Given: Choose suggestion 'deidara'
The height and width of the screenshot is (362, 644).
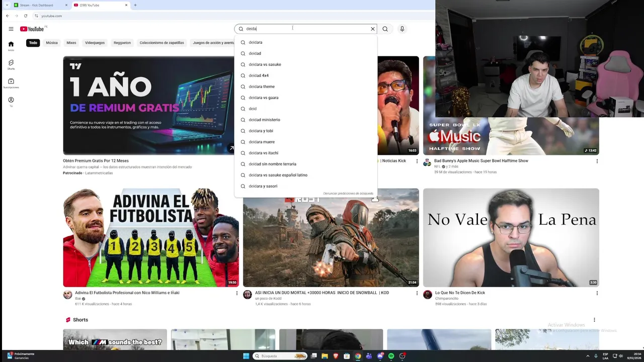Looking at the screenshot, I should coord(306,42).
